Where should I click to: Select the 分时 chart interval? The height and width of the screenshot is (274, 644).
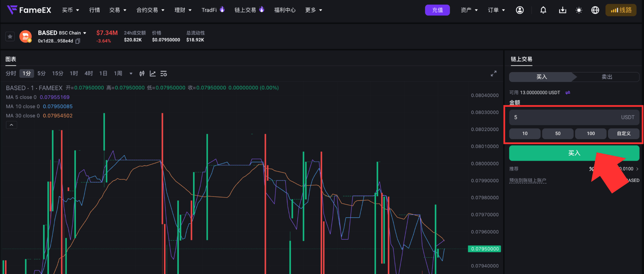(x=11, y=73)
